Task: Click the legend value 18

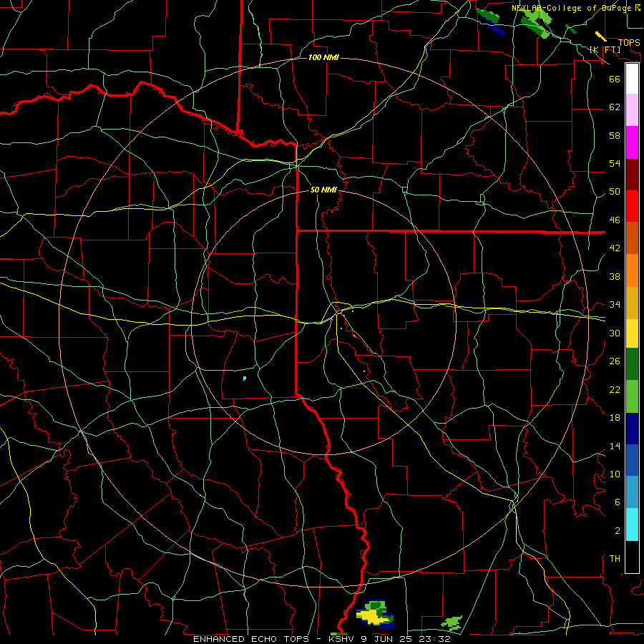Action: (x=615, y=418)
